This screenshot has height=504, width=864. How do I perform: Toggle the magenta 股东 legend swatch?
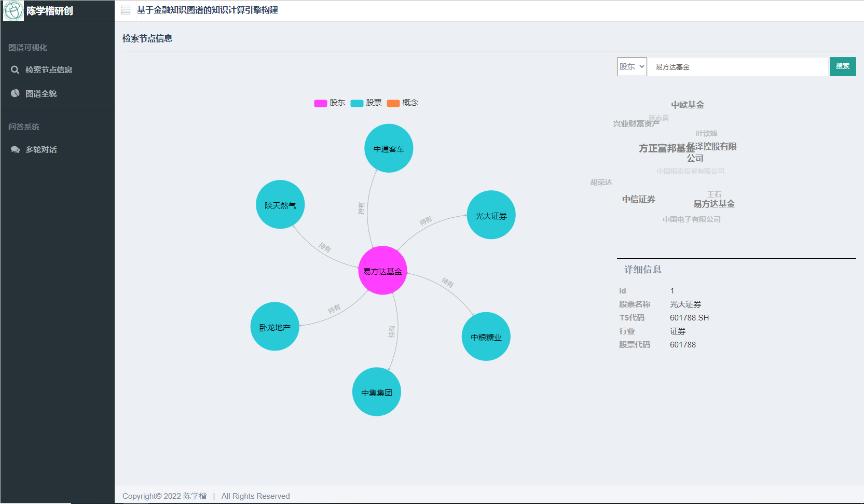(x=321, y=103)
